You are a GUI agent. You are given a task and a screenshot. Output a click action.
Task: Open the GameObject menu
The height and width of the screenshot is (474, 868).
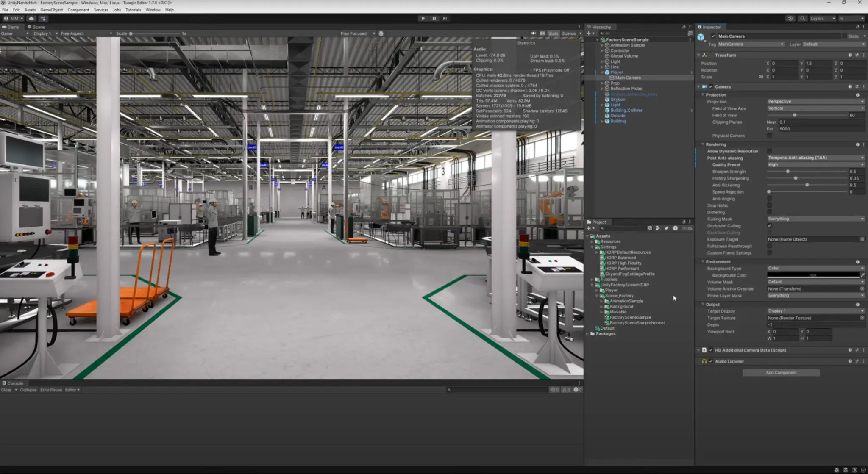click(51, 10)
